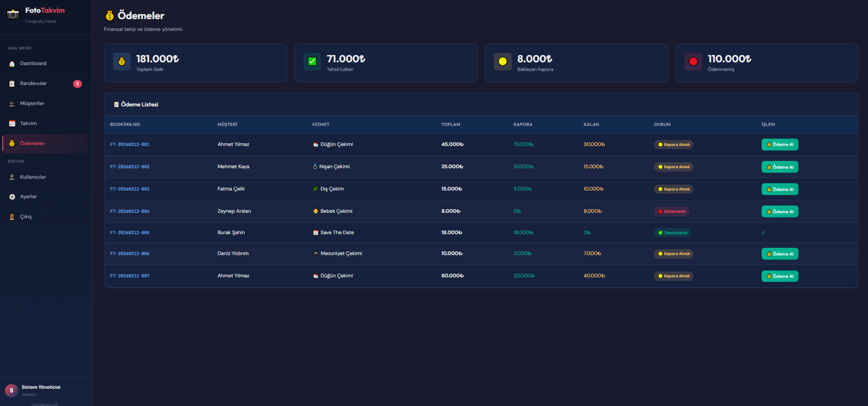
Task: Click the Beklemede status badge
Action: pyautogui.click(x=672, y=211)
